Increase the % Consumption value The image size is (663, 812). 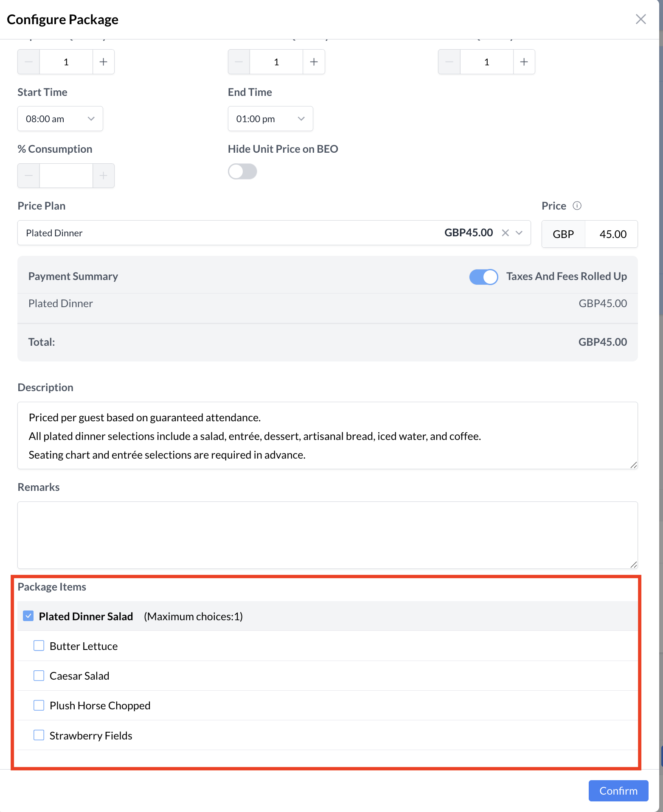(x=103, y=176)
